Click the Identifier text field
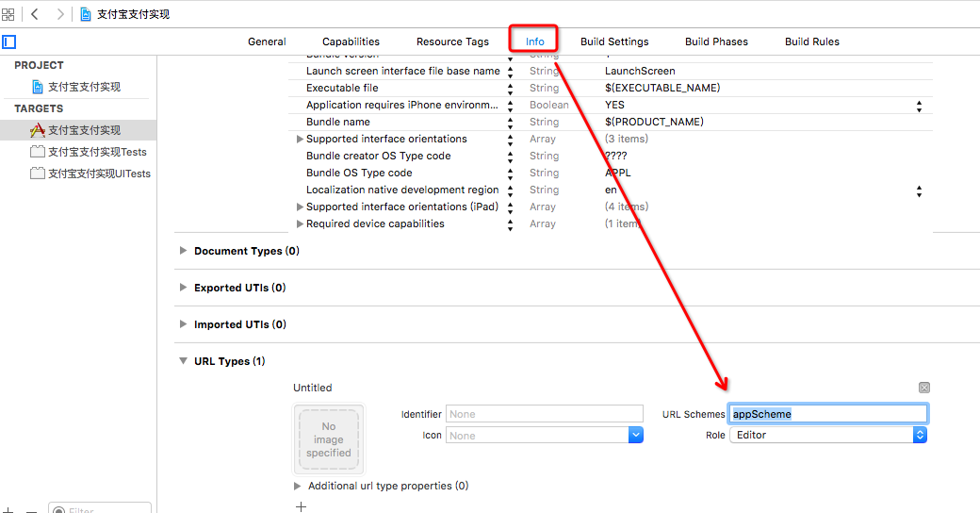The image size is (980, 513). point(544,414)
